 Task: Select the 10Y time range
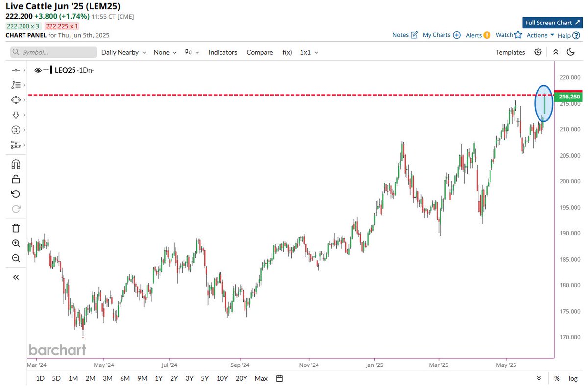(222, 378)
